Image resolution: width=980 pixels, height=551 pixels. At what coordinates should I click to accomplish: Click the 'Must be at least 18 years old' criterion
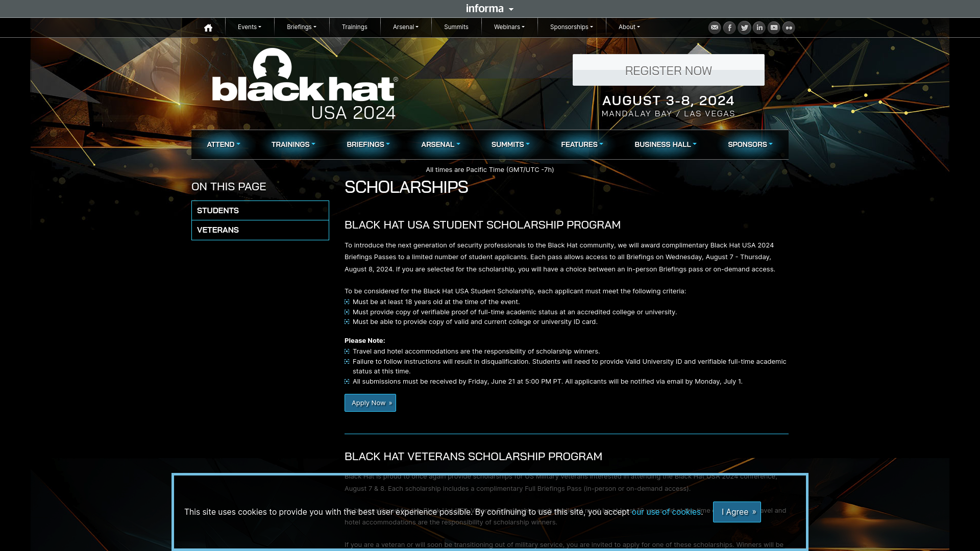436,302
